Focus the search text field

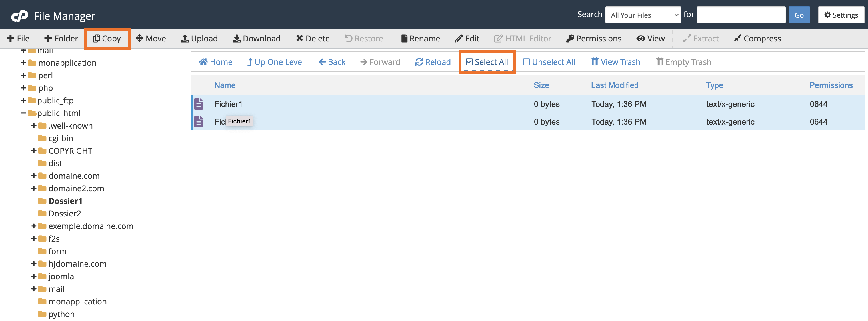[x=741, y=15]
